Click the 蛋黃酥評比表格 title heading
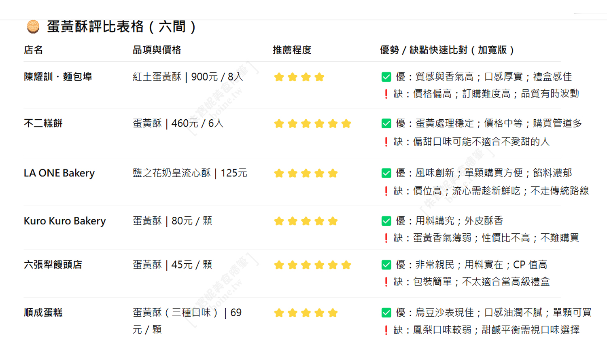607x364 pixels. click(x=121, y=27)
